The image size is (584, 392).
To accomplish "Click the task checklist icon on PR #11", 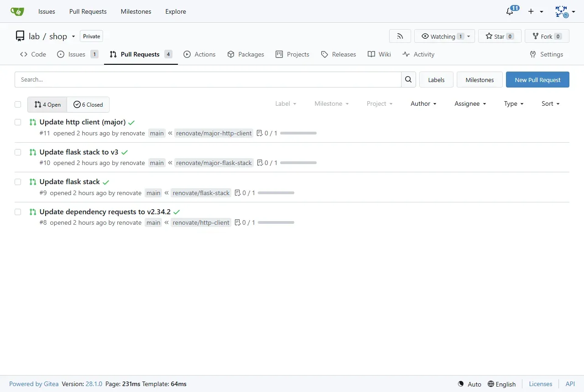I will pos(260,133).
